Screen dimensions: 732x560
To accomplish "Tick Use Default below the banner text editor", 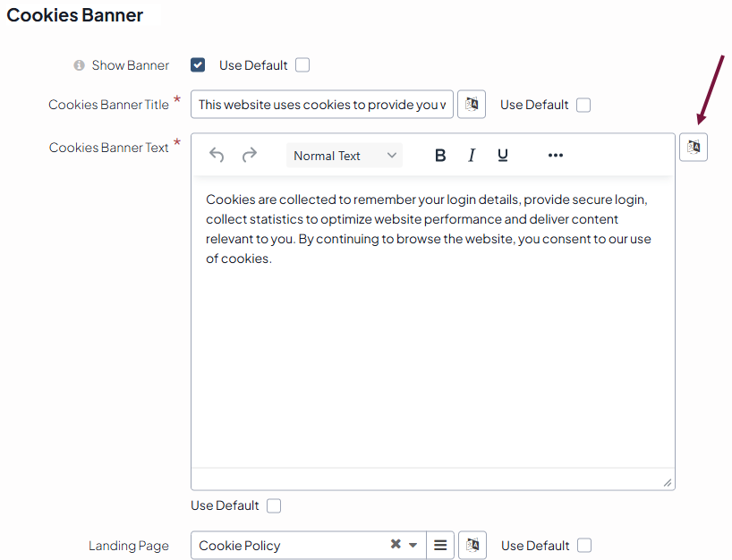I will click(x=274, y=506).
